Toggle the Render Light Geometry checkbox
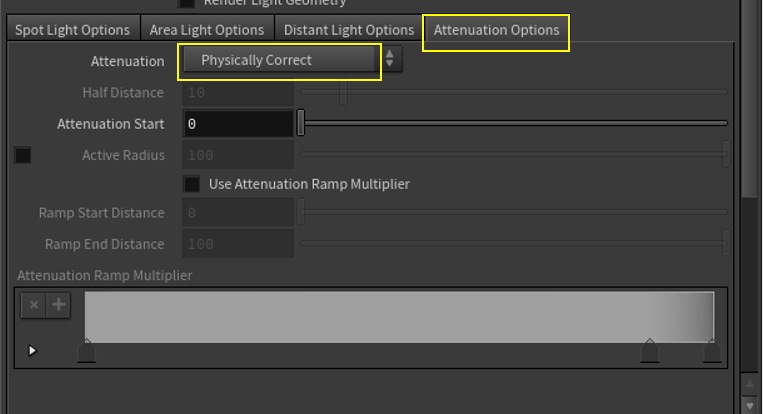Viewport: 763px width, 414px height. coord(187,3)
